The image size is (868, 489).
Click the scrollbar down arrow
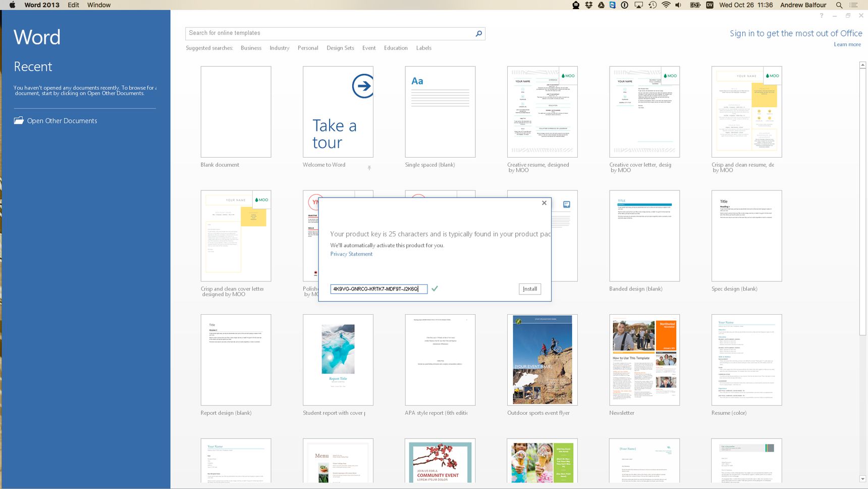pyautogui.click(x=862, y=479)
